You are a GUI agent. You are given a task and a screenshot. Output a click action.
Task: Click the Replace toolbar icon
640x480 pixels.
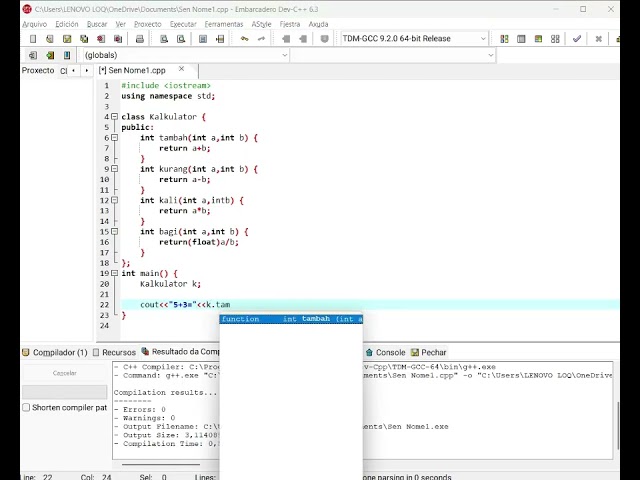(x=181, y=39)
